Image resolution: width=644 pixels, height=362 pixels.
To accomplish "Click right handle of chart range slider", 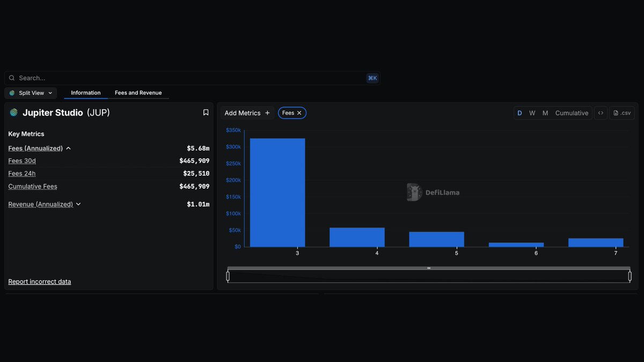I will (630, 276).
